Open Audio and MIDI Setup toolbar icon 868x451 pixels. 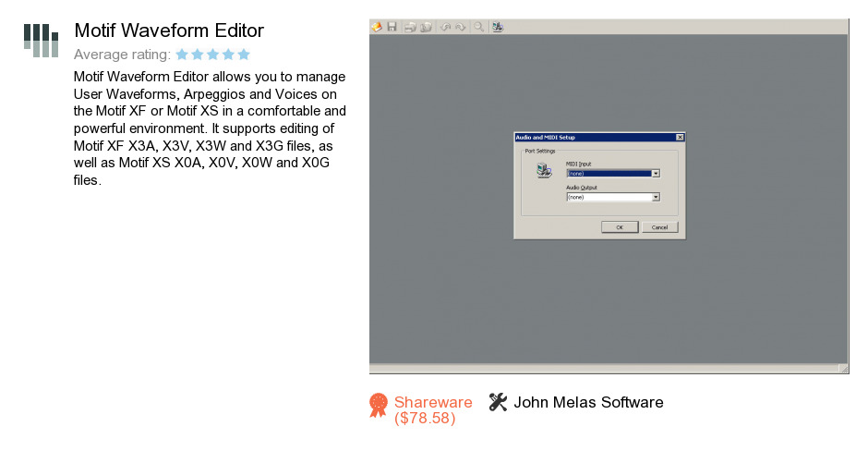pos(498,27)
